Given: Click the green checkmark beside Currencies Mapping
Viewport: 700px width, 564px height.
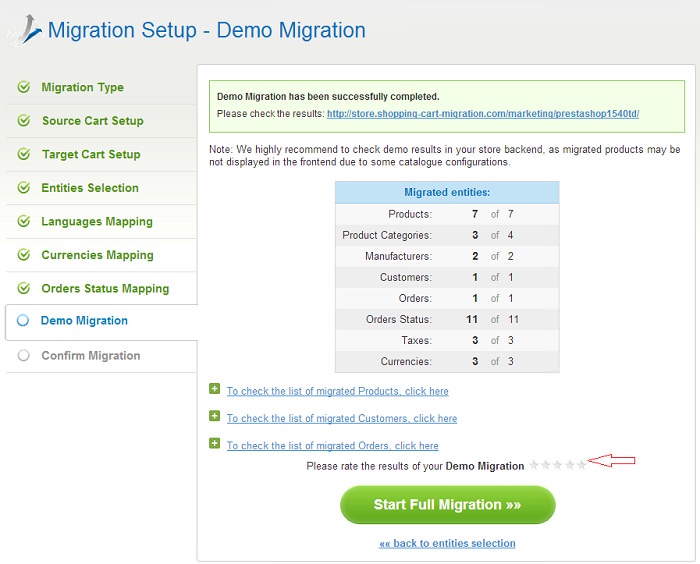Looking at the screenshot, I should tap(24, 255).
